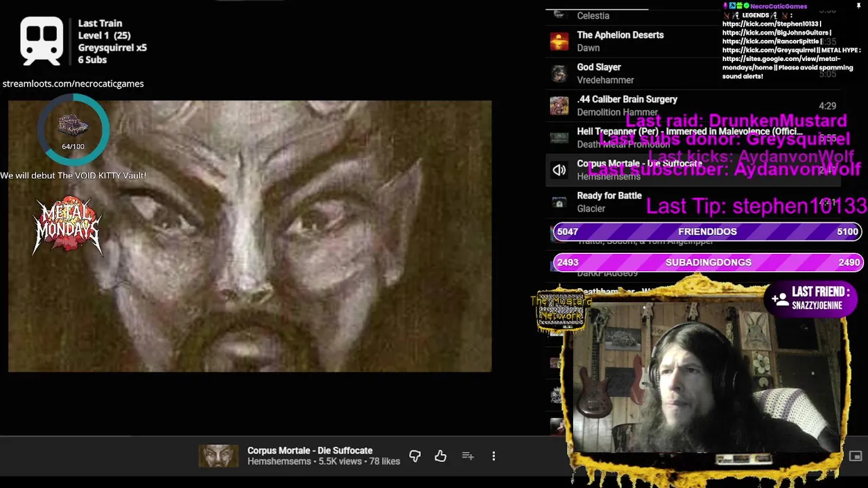
Task: Click the FRIENDIDOS progress bar
Action: click(707, 232)
